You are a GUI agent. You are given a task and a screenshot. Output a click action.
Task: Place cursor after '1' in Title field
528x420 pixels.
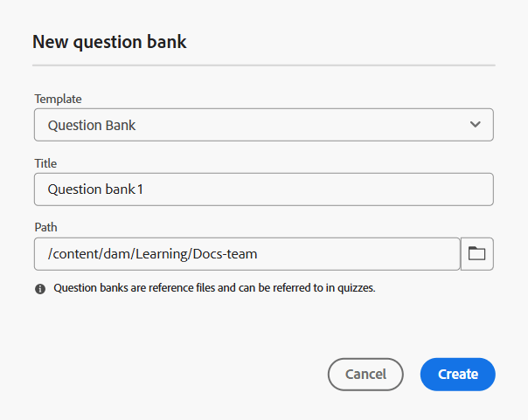tap(144, 189)
